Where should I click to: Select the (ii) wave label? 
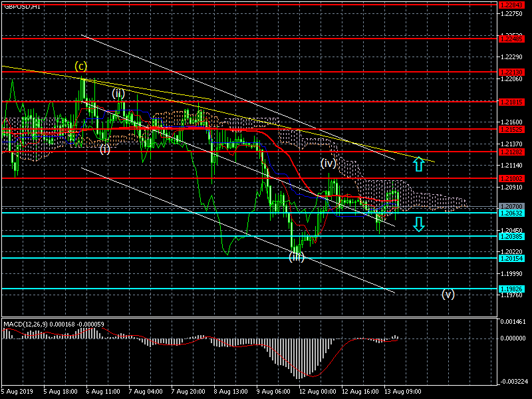tap(118, 93)
